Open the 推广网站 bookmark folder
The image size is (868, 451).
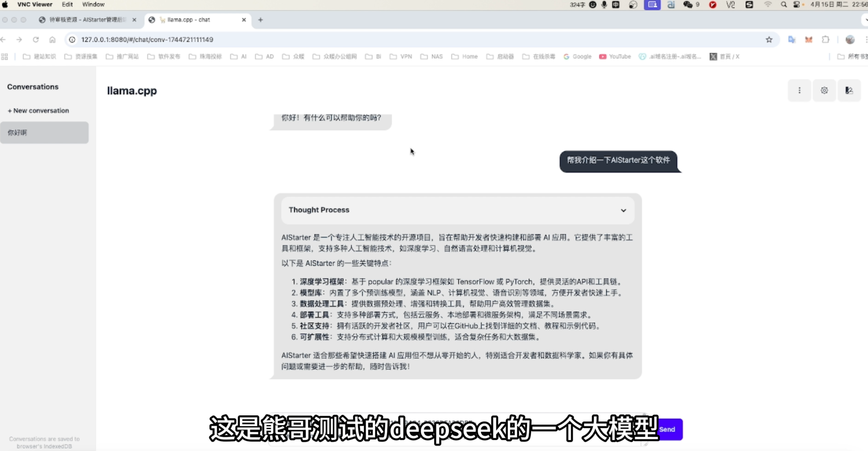(x=122, y=57)
